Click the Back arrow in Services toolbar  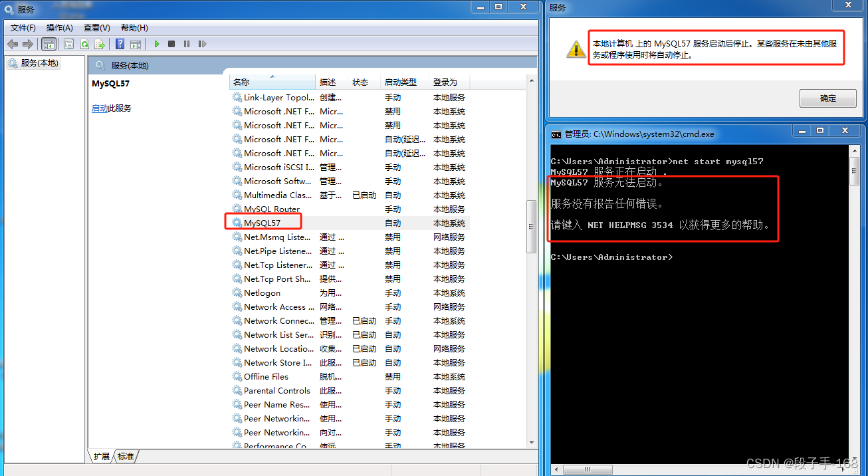pyautogui.click(x=13, y=44)
